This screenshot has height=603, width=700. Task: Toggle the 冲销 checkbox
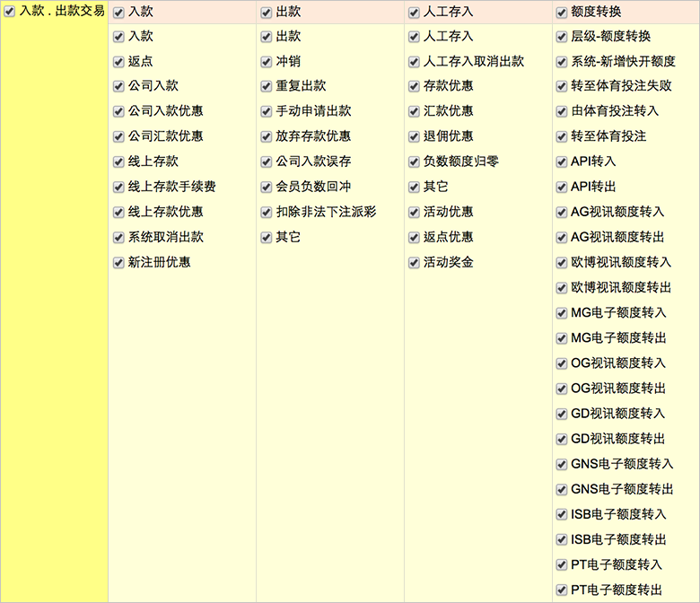[267, 62]
